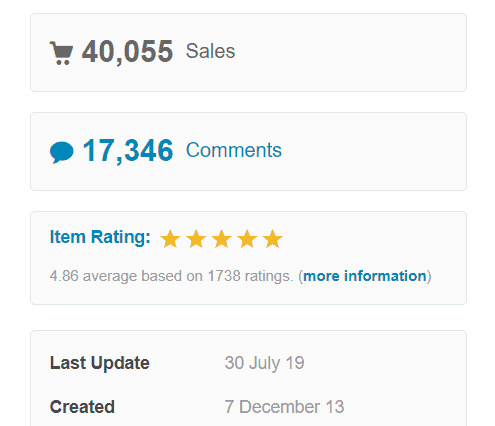Open the more information link
Viewport: 495px width, 426px height.
[365, 276]
